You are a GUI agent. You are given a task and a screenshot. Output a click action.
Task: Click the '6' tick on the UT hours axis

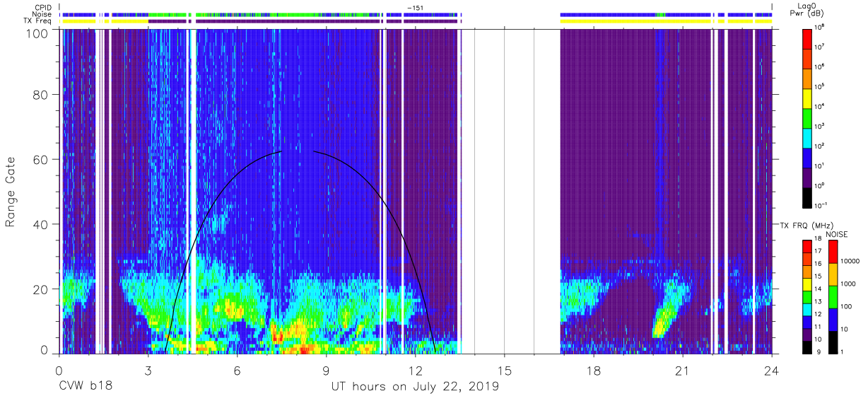(237, 370)
